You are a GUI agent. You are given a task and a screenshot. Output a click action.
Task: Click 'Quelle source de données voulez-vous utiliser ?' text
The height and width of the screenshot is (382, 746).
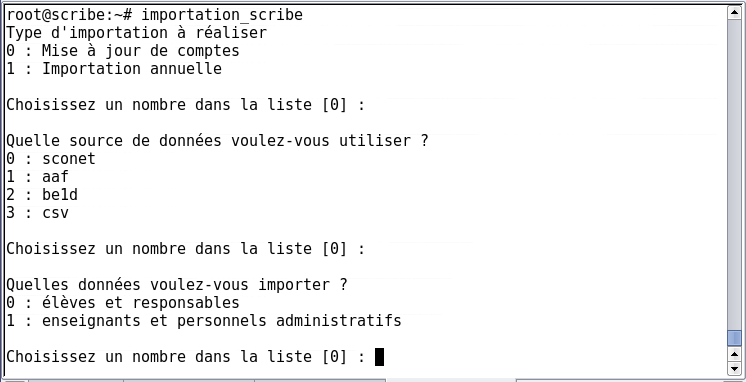217,141
